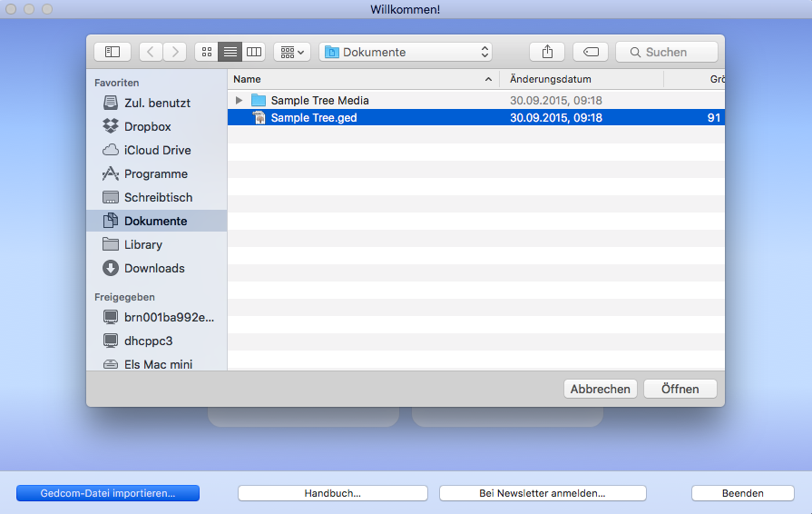
Task: Click the Sample Tree.ged file icon
Action: [x=259, y=118]
